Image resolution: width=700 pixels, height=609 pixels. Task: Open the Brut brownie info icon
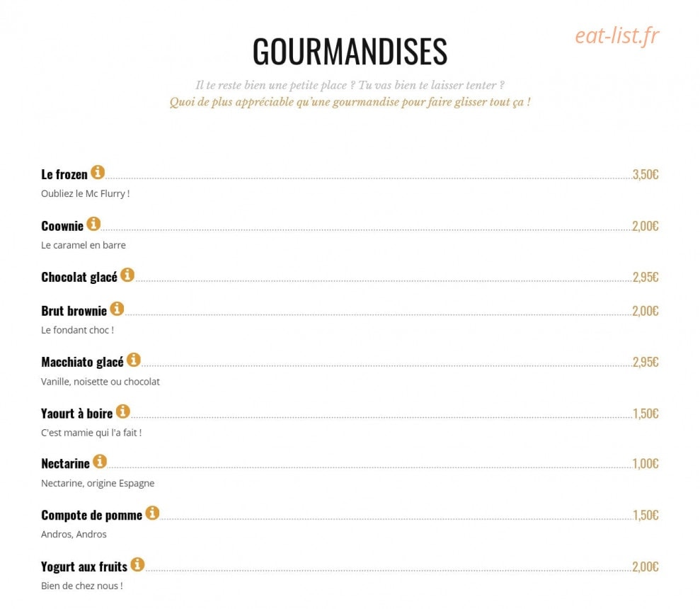pos(117,308)
